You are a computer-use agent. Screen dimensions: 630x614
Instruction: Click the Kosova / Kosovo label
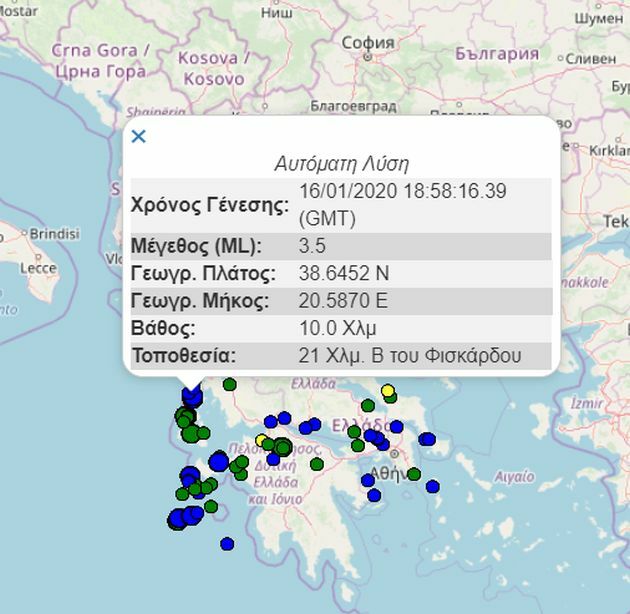click(x=214, y=68)
